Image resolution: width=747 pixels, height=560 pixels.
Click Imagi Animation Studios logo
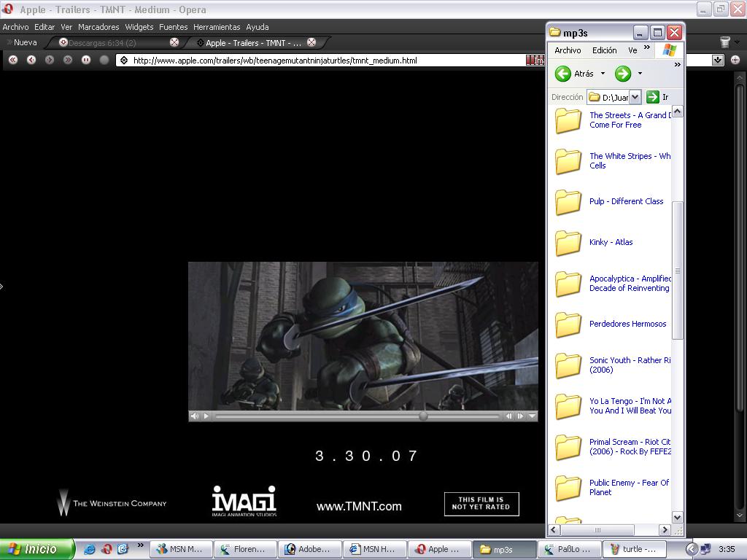click(244, 501)
